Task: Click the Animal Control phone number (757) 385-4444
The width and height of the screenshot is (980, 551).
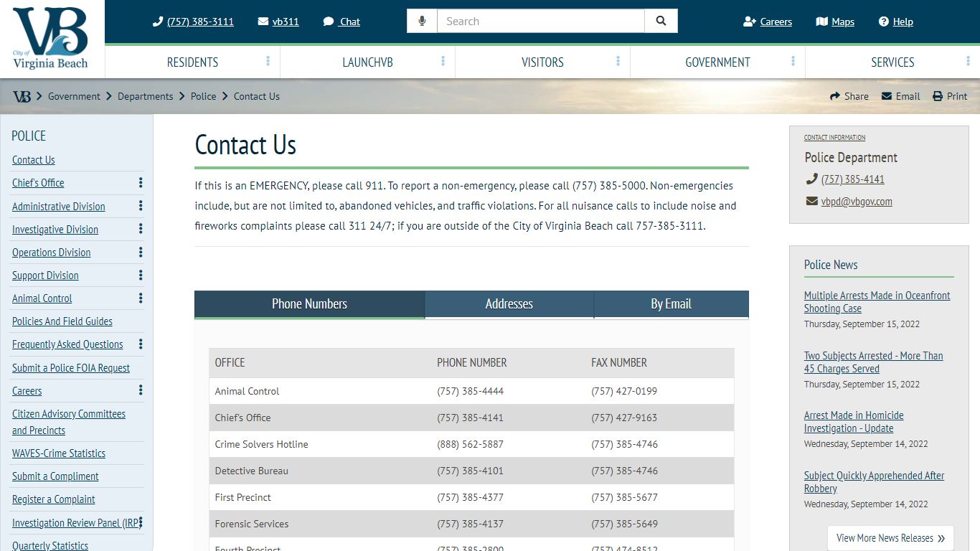Action: click(471, 391)
